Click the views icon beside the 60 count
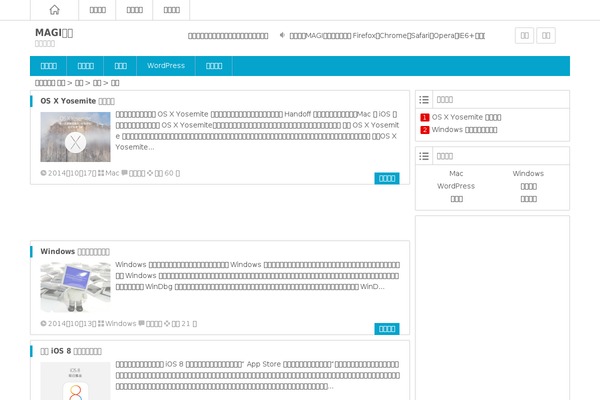This screenshot has width=600, height=400. tap(150, 173)
